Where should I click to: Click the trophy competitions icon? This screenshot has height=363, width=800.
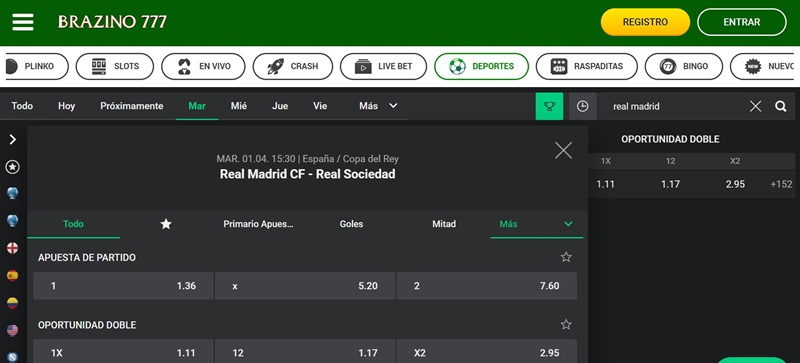tap(549, 106)
